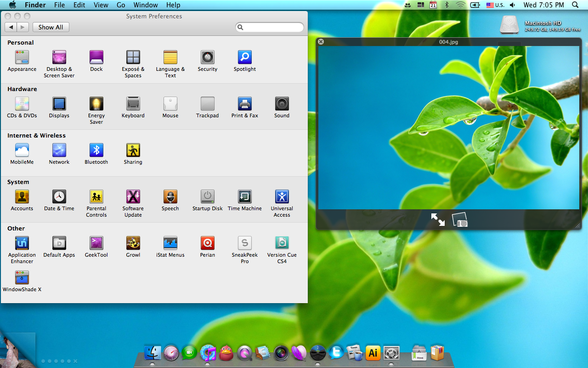This screenshot has height=368, width=588.
Task: Open Spotlight preferences
Action: coord(245,61)
